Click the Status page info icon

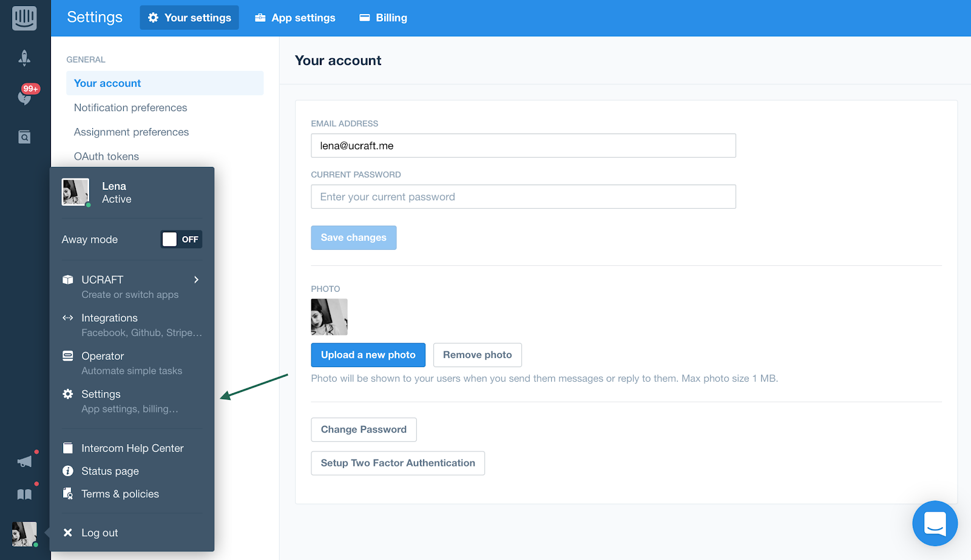[x=68, y=471]
